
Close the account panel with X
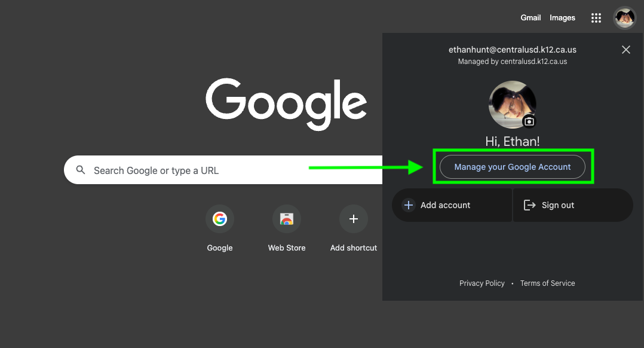pyautogui.click(x=626, y=50)
